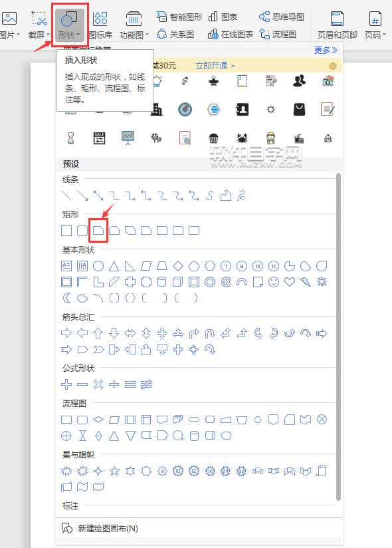Select the five-point star shape
The height and width of the screenshot is (548, 392).
114,471
